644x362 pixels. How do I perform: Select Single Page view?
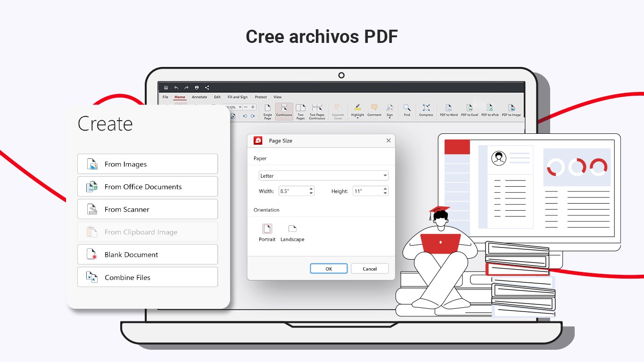(268, 112)
